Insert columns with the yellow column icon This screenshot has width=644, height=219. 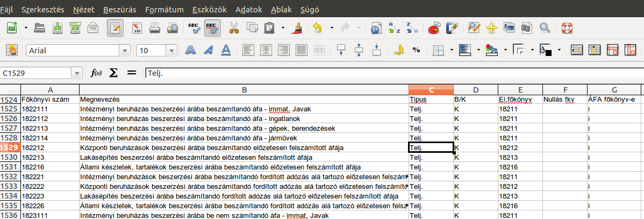(x=595, y=51)
